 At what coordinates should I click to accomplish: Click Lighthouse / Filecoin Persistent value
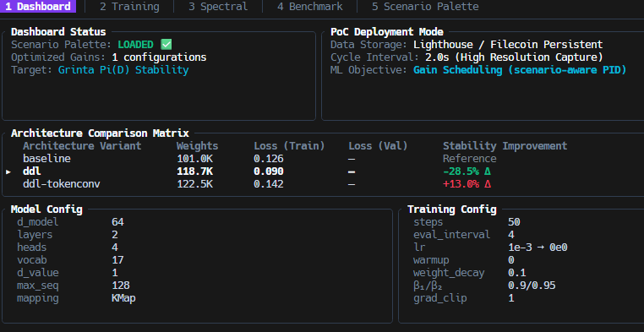point(508,44)
